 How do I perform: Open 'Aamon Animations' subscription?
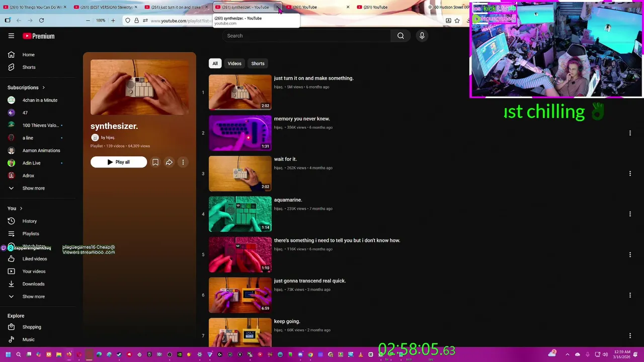coord(41,150)
